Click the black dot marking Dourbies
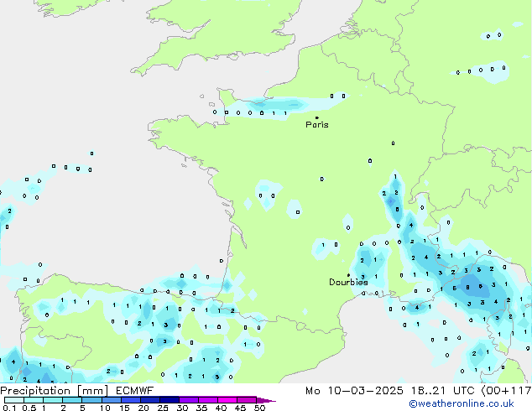The height and width of the screenshot is (411, 532). pos(348,275)
